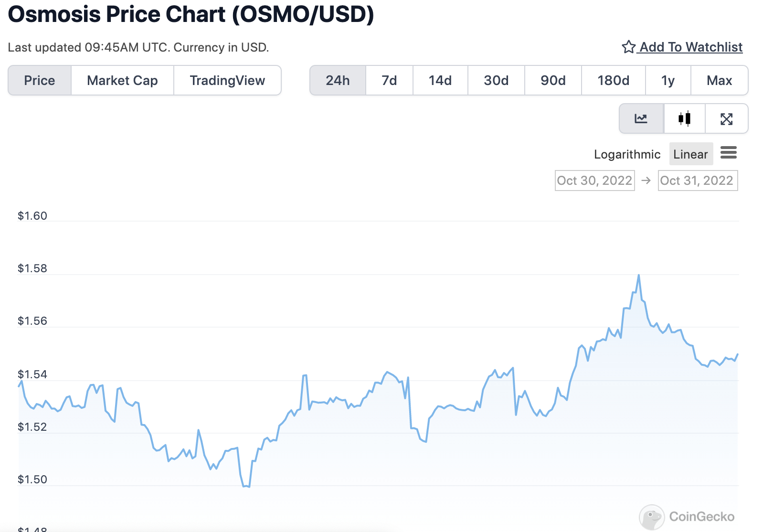Choose the 90d time range

click(553, 80)
